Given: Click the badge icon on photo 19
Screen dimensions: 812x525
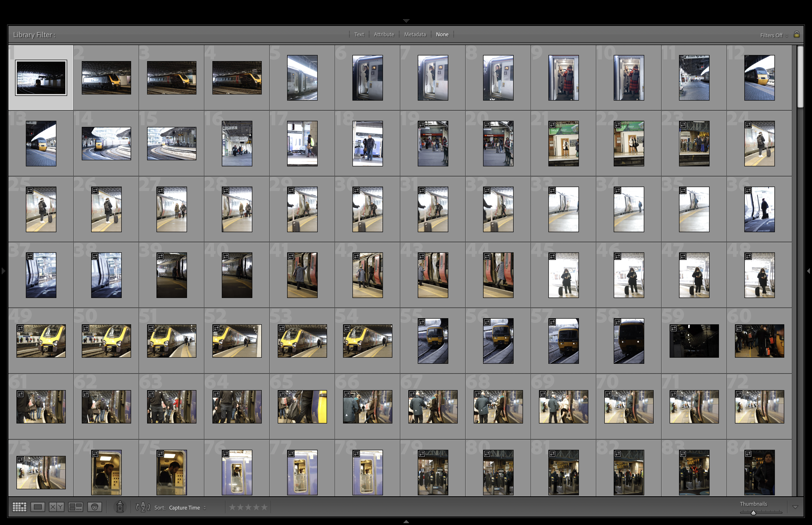Looking at the screenshot, I should pos(422,125).
